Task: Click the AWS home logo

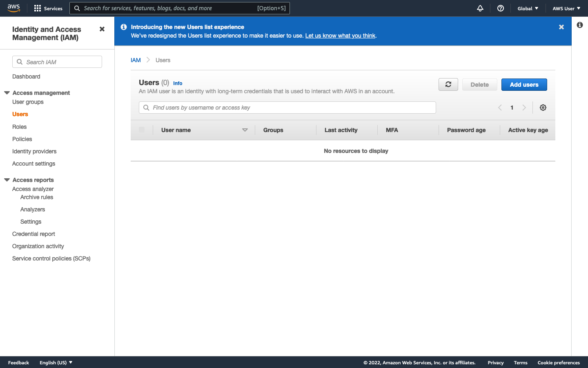Action: (13, 8)
